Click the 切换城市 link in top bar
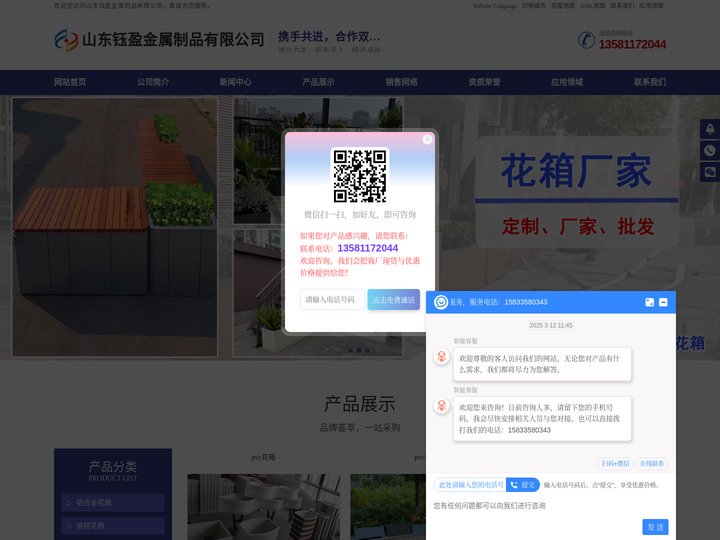The height and width of the screenshot is (540, 720). pyautogui.click(x=534, y=6)
